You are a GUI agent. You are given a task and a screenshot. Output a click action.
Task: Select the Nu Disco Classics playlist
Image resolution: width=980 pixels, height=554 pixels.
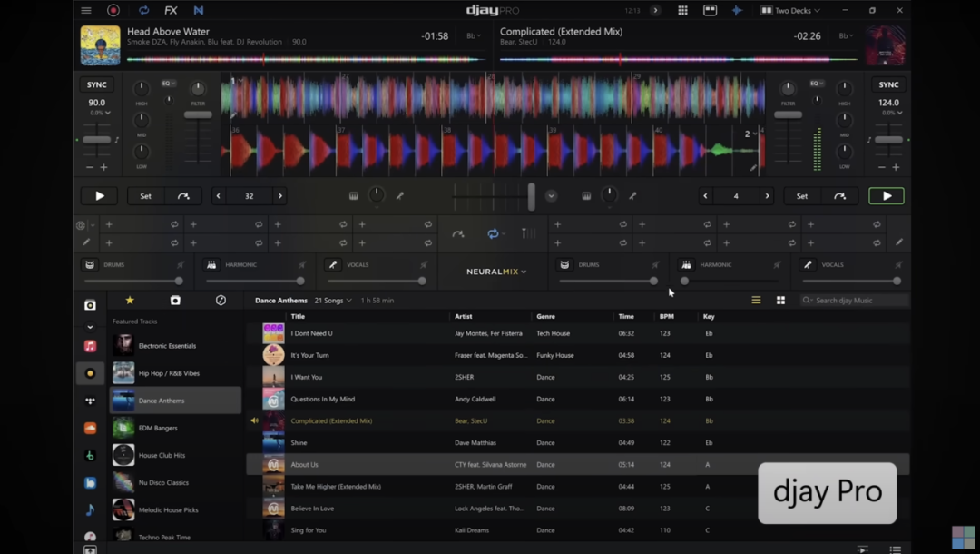pyautogui.click(x=176, y=483)
